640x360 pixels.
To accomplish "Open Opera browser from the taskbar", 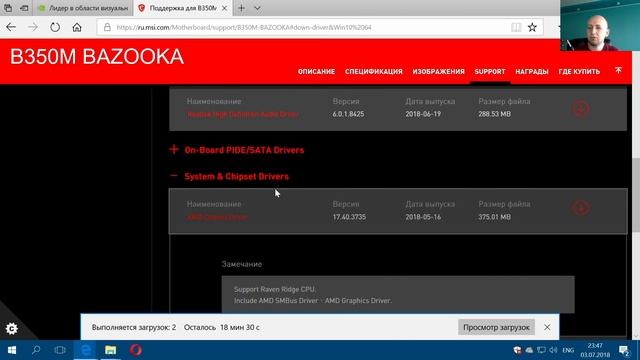I will click(136, 350).
